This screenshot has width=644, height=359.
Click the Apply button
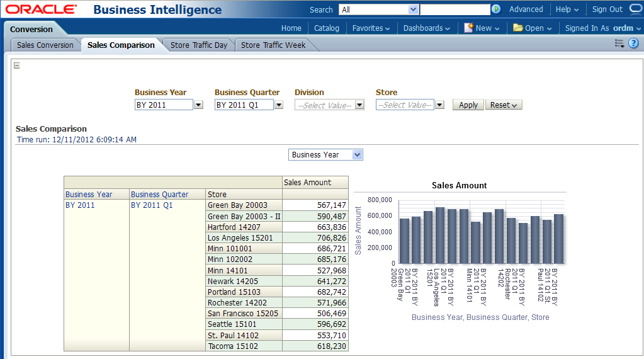(x=468, y=105)
